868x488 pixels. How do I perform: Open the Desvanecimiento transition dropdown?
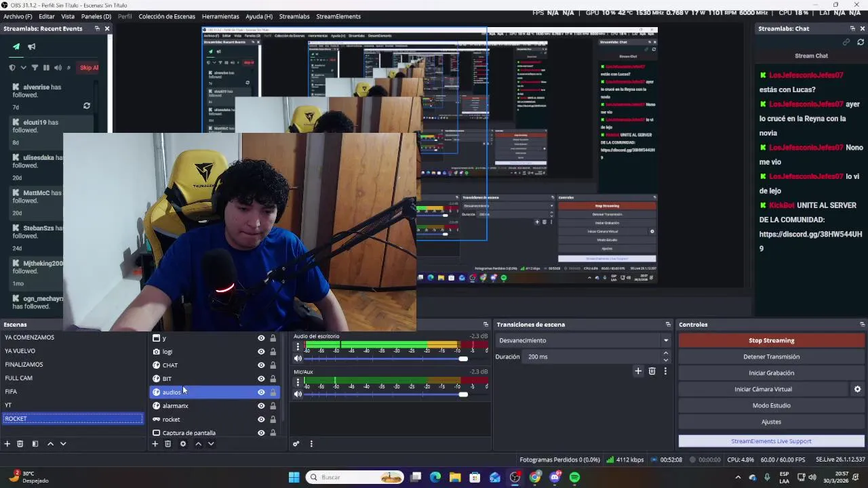583,340
